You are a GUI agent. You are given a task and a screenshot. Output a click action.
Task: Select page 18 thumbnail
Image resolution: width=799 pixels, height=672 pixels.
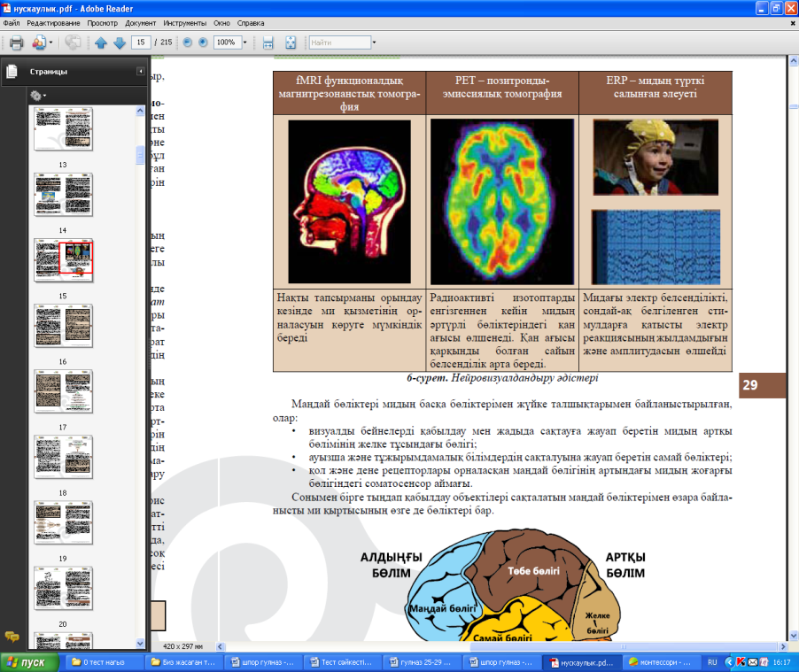[x=63, y=458]
